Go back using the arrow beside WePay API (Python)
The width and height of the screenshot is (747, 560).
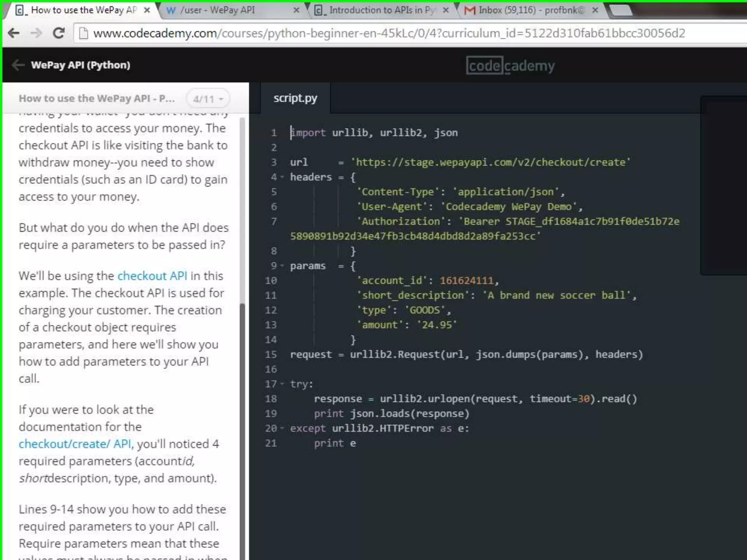pyautogui.click(x=18, y=65)
